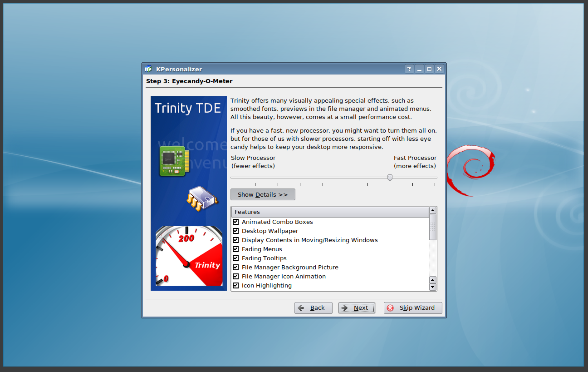The image size is (588, 372).
Task: Click the eye candy slider handle
Action: tap(390, 178)
